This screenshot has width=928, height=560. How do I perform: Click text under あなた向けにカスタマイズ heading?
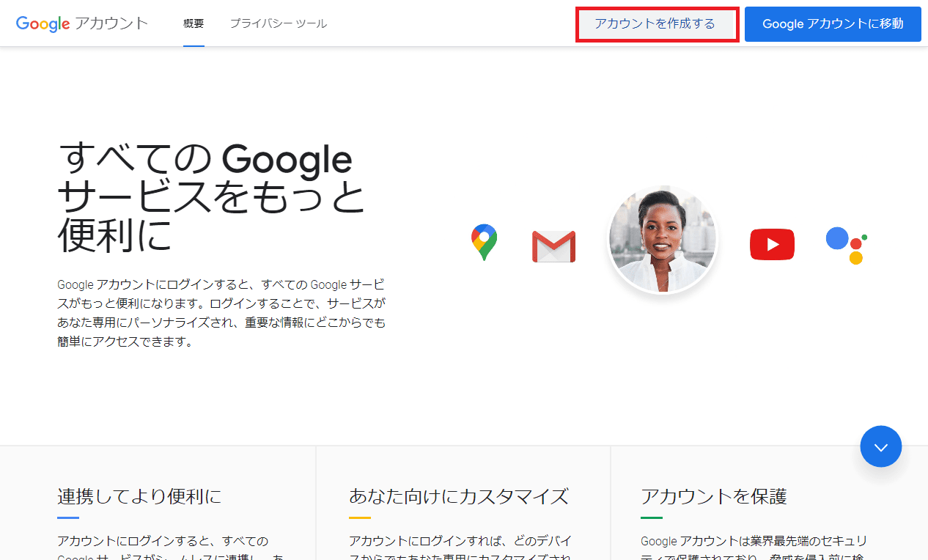460,547
